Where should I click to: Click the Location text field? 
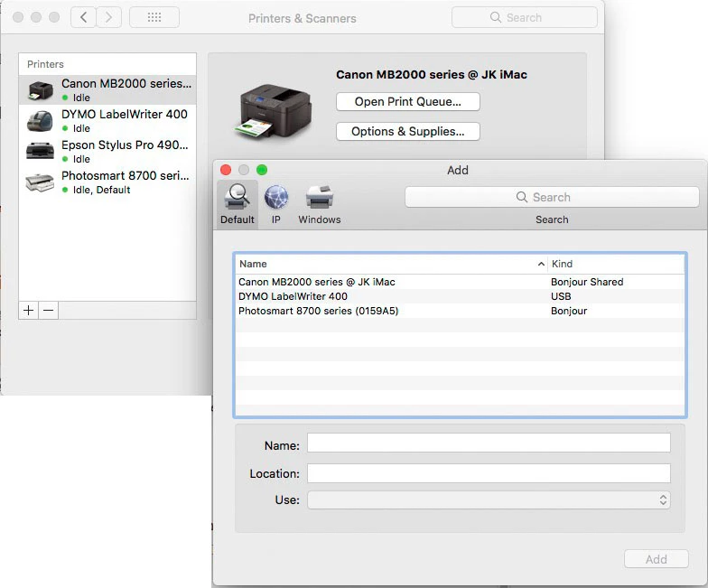pyautogui.click(x=489, y=473)
